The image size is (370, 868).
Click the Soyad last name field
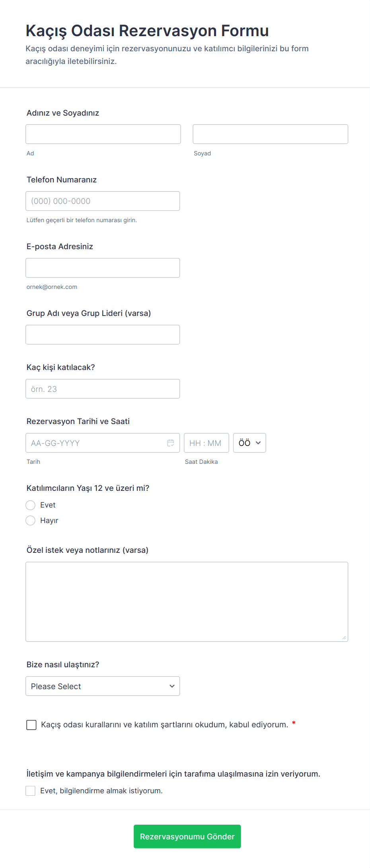270,134
